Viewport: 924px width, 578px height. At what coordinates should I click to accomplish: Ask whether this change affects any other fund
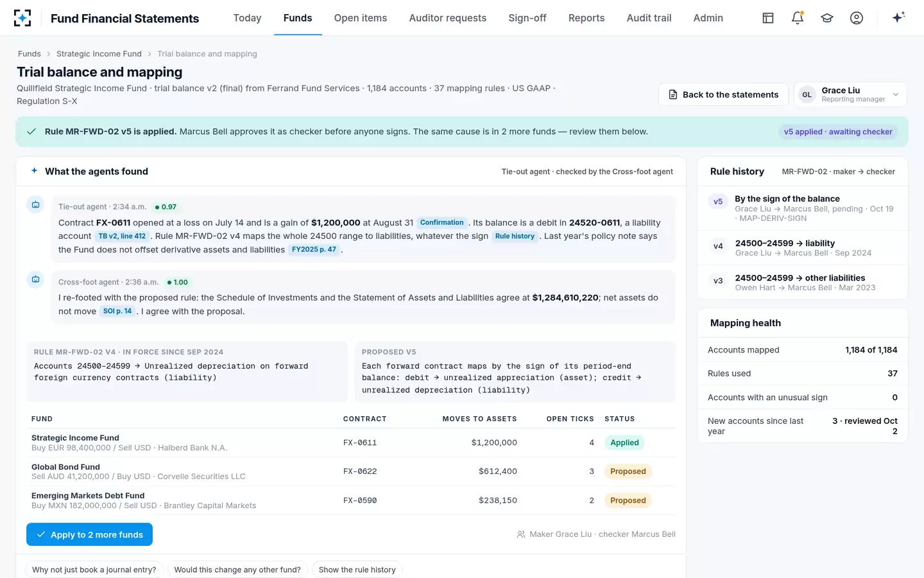[237, 570]
